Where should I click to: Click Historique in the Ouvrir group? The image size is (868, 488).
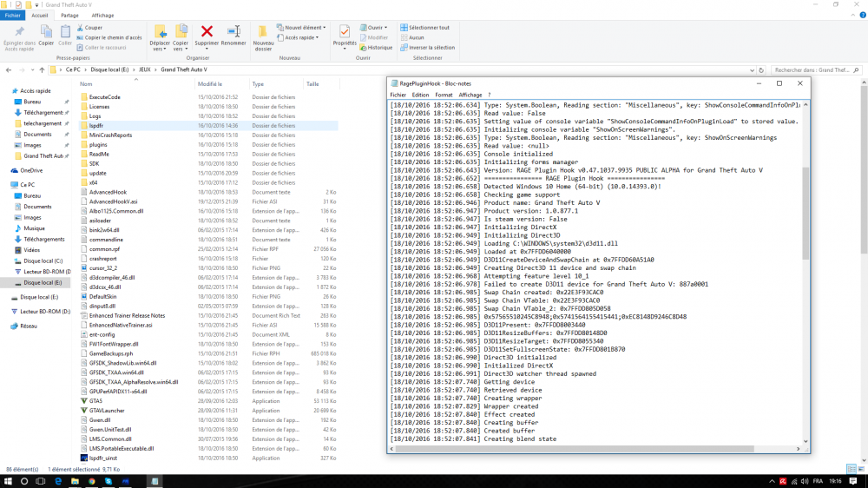[x=376, y=48]
